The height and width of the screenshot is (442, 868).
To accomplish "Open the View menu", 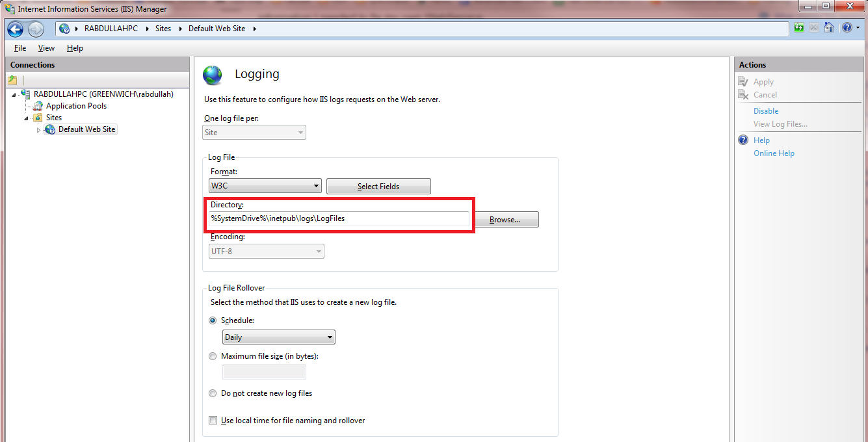I will click(x=46, y=48).
